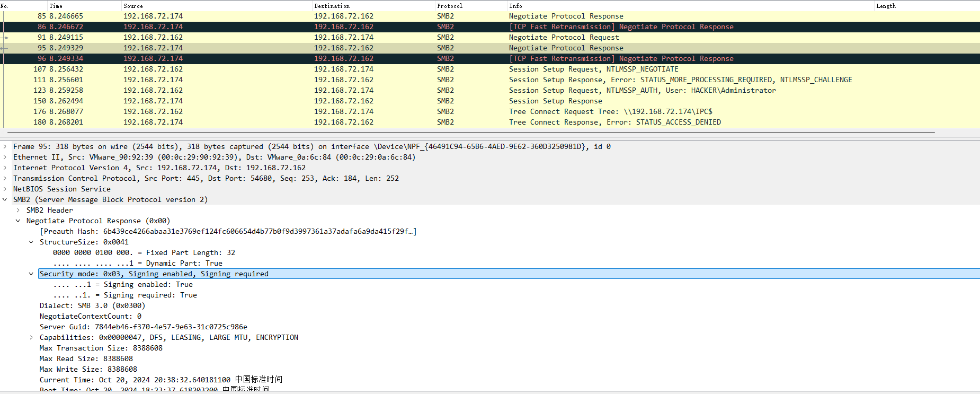Select the Max Transaction Size field
The image size is (980, 394).
pyautogui.click(x=101, y=348)
